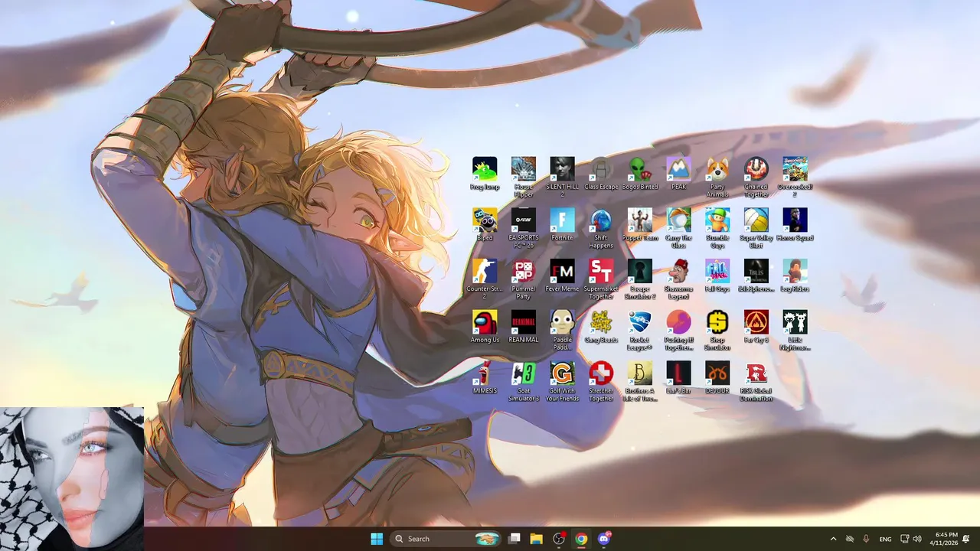Show hidden system tray icons
980x551 pixels.
click(833, 539)
